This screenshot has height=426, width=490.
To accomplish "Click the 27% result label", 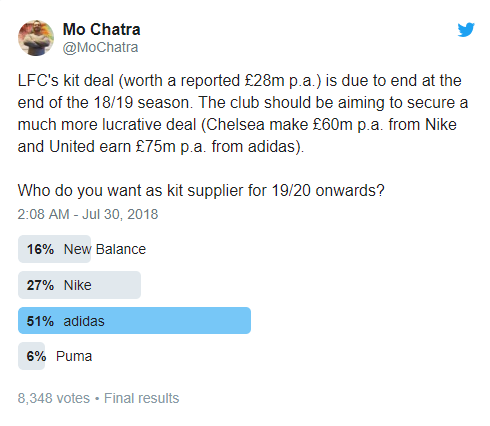I will [x=40, y=285].
